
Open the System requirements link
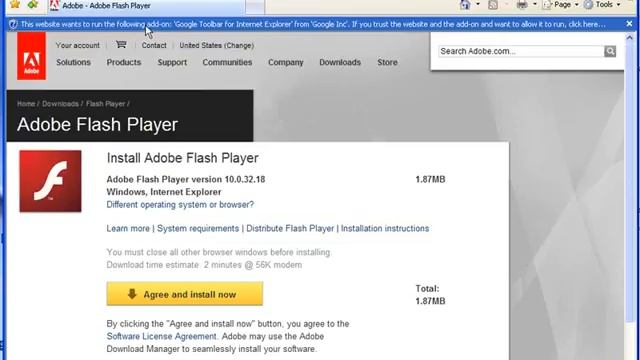(198, 229)
